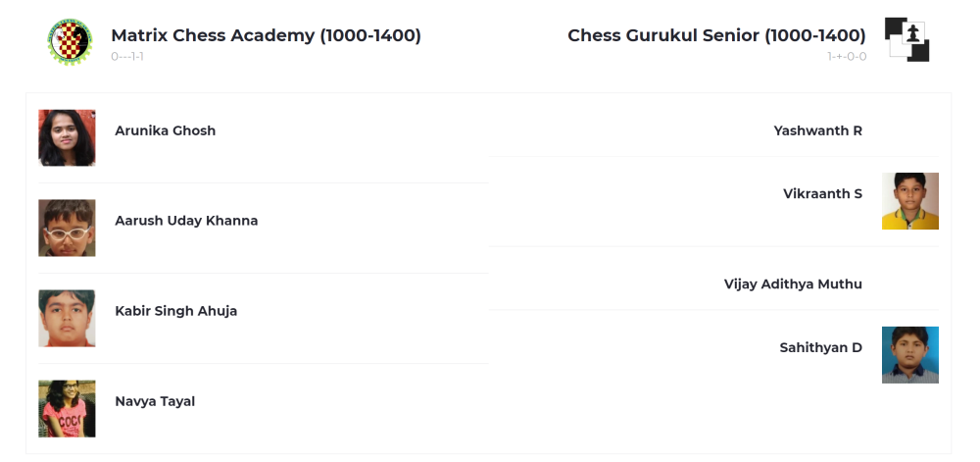This screenshot has width=980, height=462.
Task: Open Sahithyan D's profile photo
Action: [909, 354]
